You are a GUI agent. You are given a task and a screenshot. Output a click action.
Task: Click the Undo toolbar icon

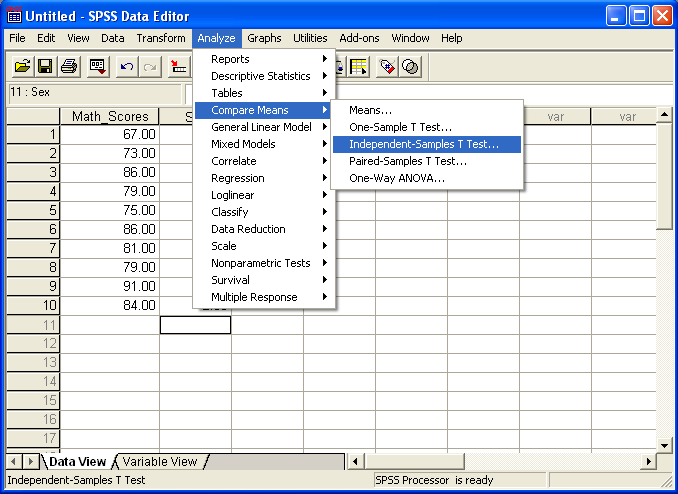pyautogui.click(x=127, y=67)
